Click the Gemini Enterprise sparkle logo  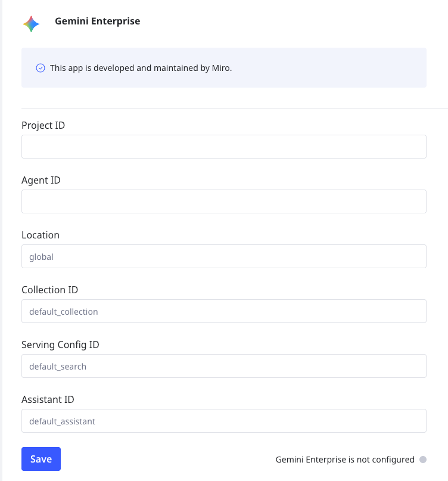point(31,24)
